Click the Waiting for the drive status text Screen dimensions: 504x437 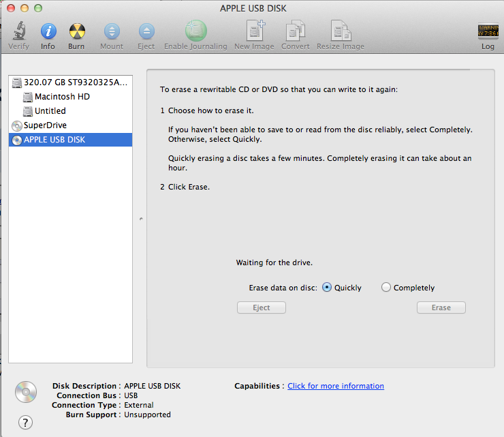(274, 262)
